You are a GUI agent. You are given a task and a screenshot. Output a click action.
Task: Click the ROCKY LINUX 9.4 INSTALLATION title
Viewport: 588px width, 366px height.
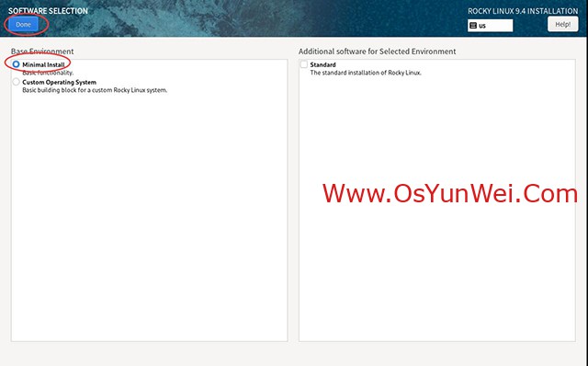pyautogui.click(x=523, y=11)
